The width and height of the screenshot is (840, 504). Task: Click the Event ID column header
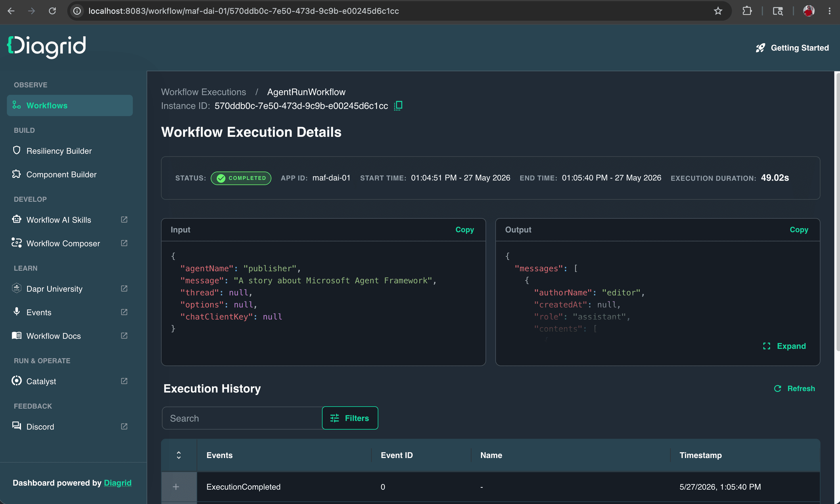[396, 455]
